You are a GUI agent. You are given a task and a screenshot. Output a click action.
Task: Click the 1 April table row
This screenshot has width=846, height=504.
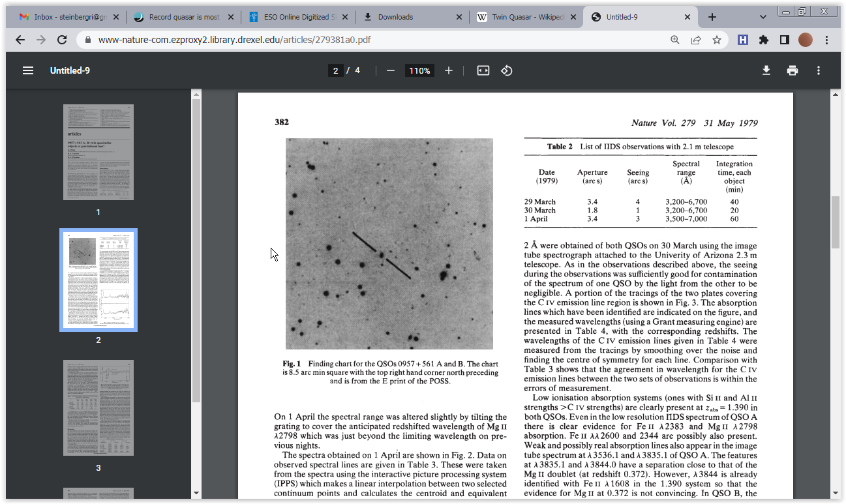coord(641,219)
